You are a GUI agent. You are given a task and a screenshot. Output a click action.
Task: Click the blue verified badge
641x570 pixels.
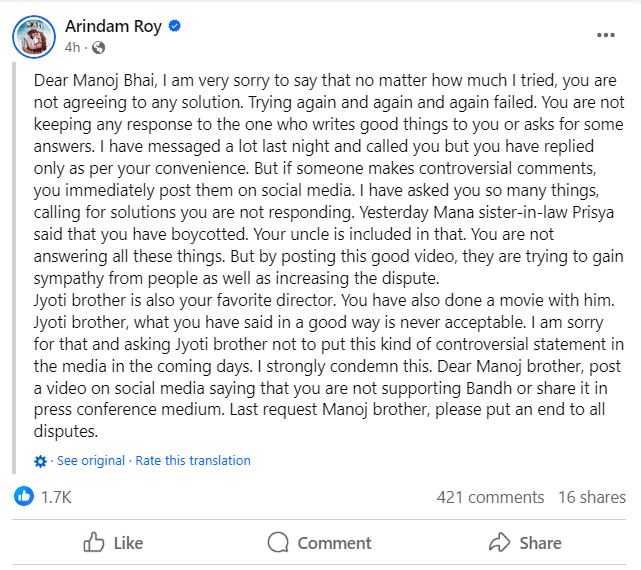click(175, 26)
